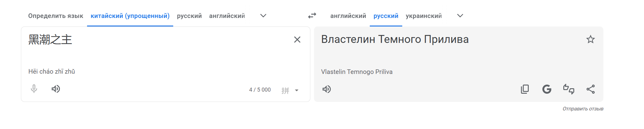
Task: Clear the source text with X icon
Action: [x=297, y=40]
